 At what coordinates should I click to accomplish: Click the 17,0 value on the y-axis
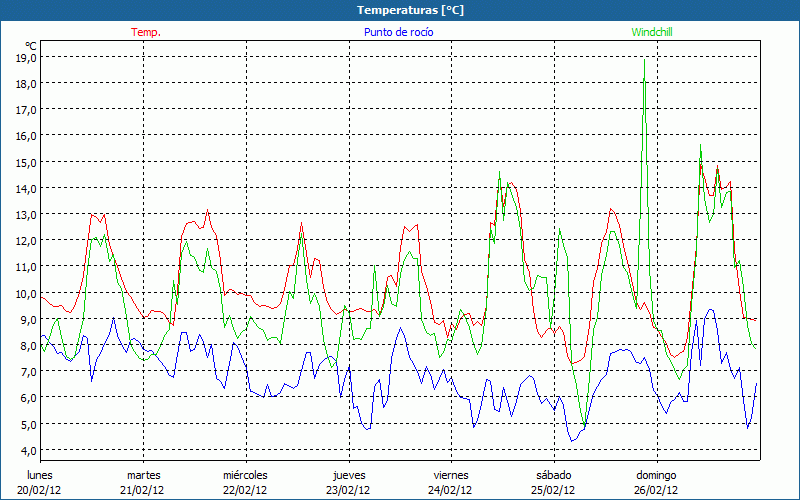click(27, 110)
